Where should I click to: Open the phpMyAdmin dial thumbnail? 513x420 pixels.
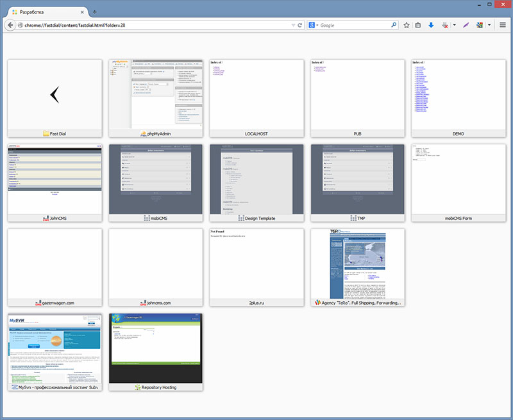156,94
